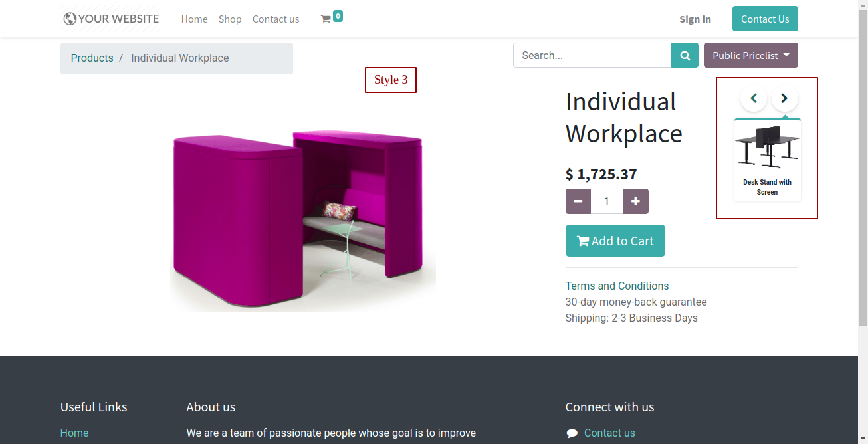Focus the Search products input field
Viewport: 868px width, 444px height.
coord(592,55)
